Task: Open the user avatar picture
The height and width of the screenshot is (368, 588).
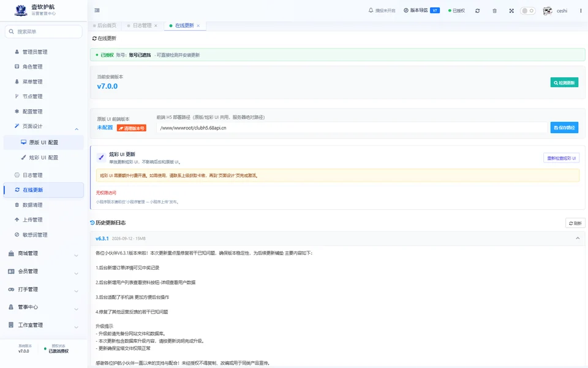Action: pos(548,11)
